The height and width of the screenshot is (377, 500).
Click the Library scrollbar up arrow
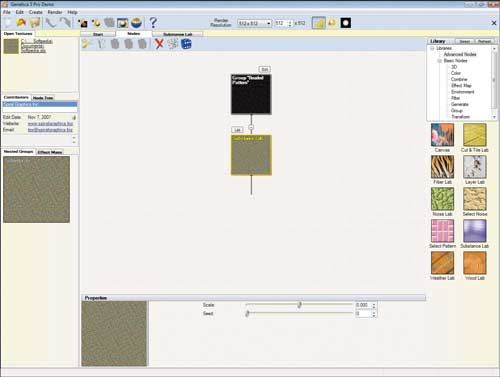point(494,49)
